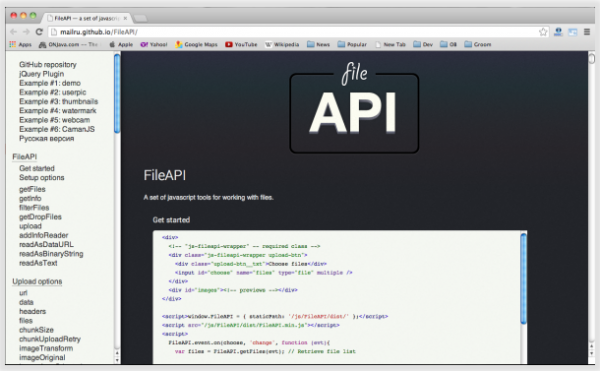
Task: Click the user profile icon in toolbar
Action: [x=558, y=32]
